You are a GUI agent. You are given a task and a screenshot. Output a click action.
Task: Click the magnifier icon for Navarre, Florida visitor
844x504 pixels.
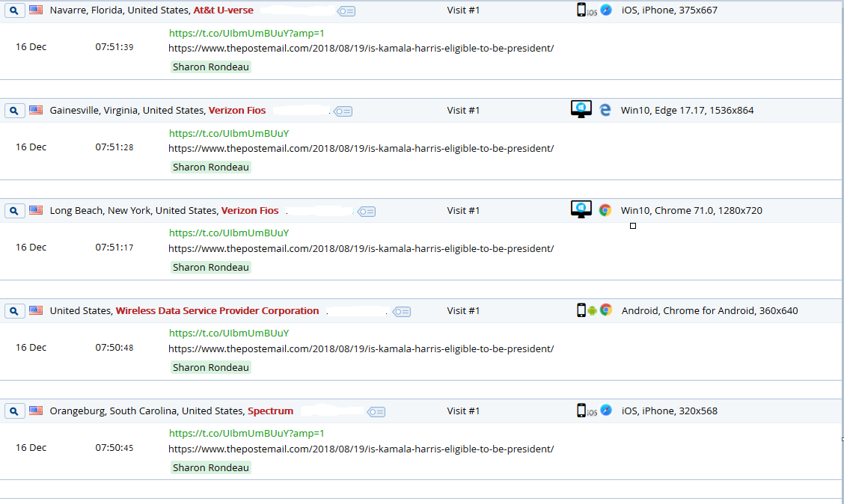click(15, 10)
